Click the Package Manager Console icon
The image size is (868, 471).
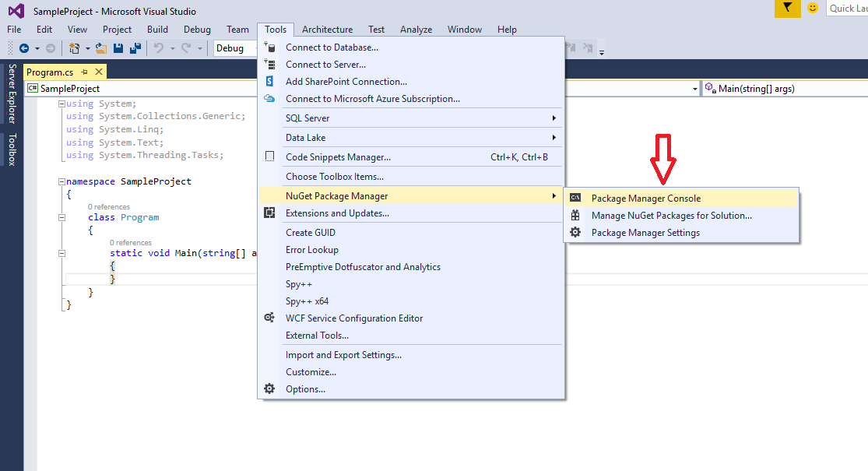pyautogui.click(x=576, y=198)
